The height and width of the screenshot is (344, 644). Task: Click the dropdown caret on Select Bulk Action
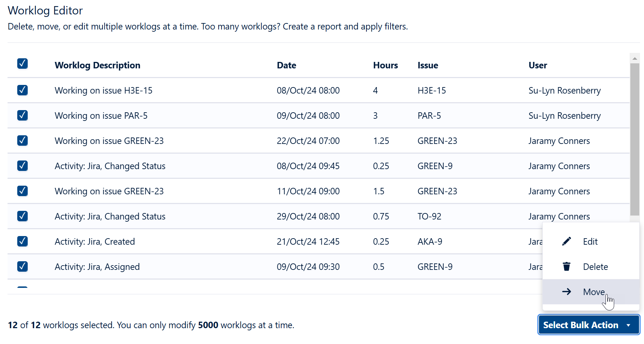coord(629,325)
